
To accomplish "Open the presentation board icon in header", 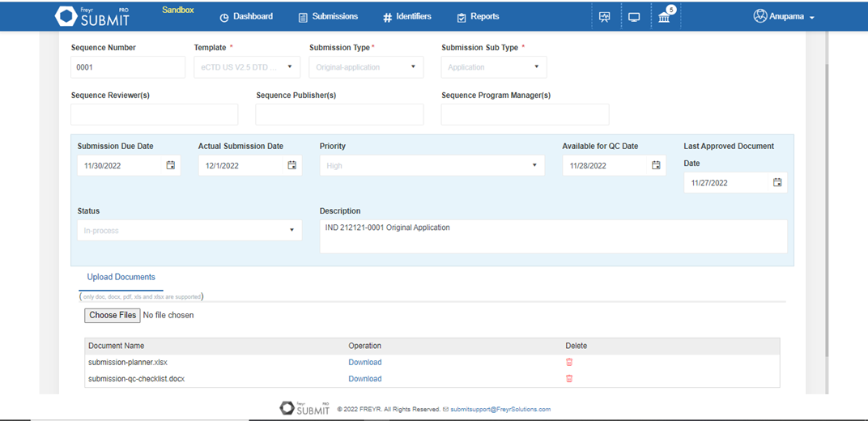I will click(x=605, y=17).
